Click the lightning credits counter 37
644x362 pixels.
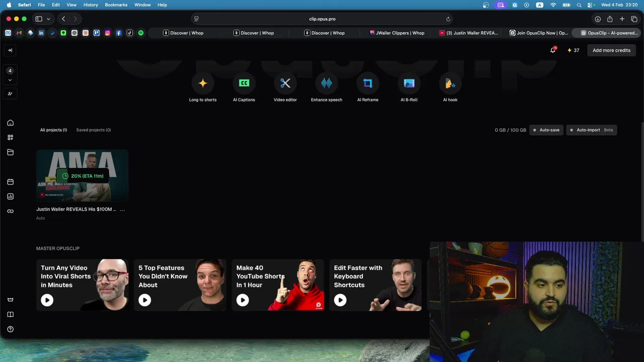click(x=573, y=50)
